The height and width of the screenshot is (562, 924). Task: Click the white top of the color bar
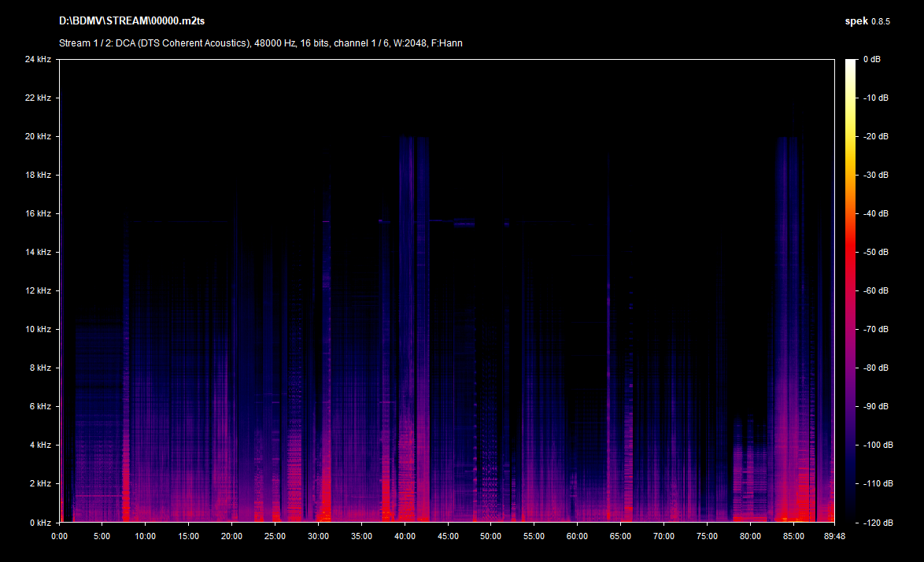coord(851,65)
